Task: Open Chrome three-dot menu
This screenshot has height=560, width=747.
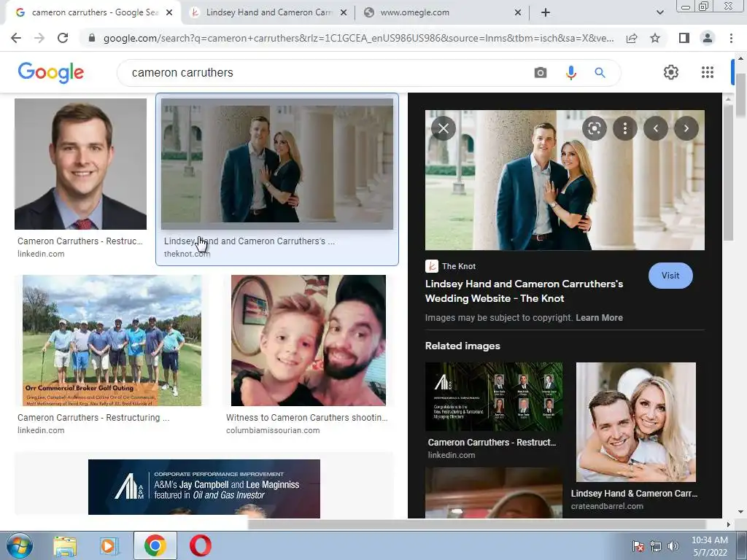Action: [x=731, y=38]
